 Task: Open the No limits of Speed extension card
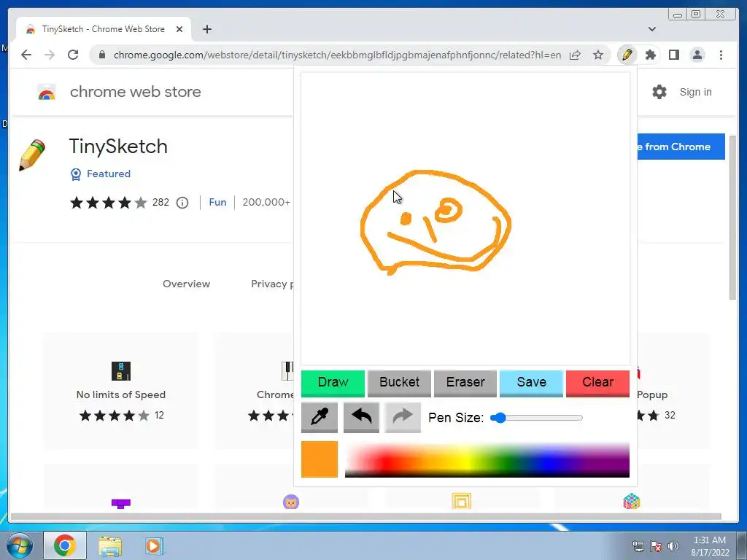121,391
